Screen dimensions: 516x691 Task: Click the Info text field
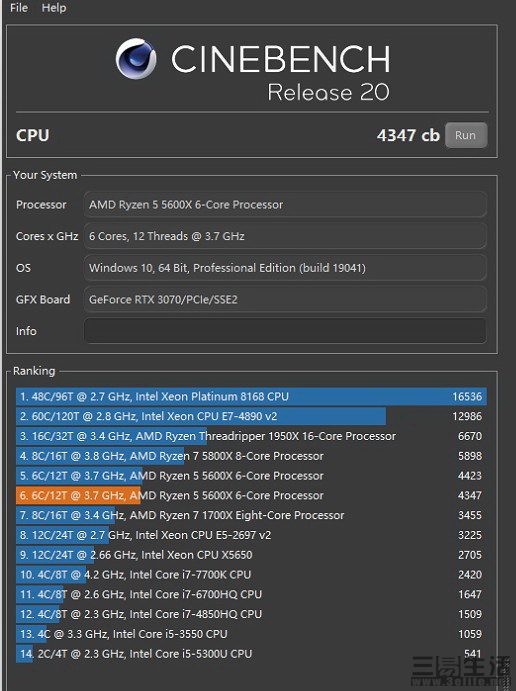point(285,331)
